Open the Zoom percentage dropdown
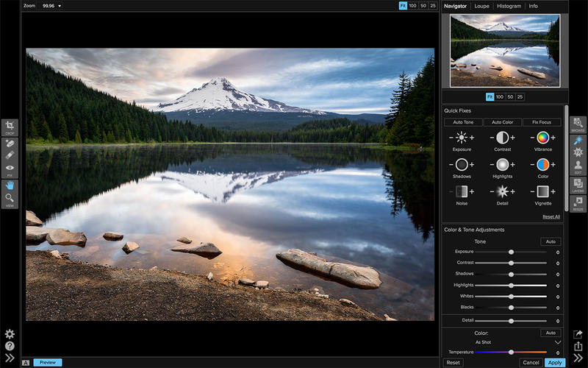 pos(52,6)
